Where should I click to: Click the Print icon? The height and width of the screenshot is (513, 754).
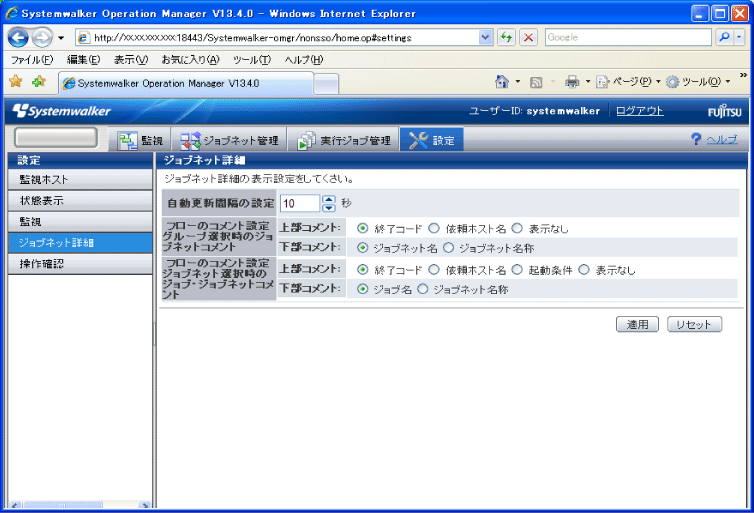pyautogui.click(x=572, y=82)
